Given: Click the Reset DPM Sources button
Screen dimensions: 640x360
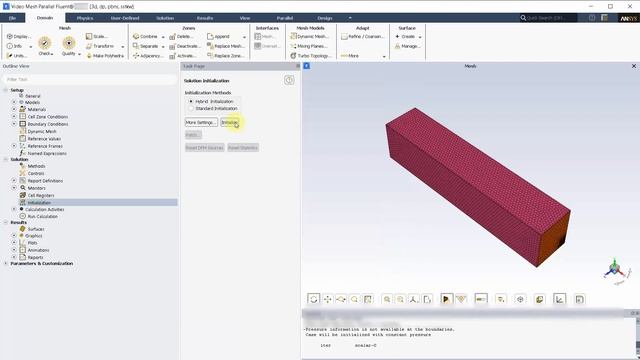Looking at the screenshot, I should tap(204, 148).
